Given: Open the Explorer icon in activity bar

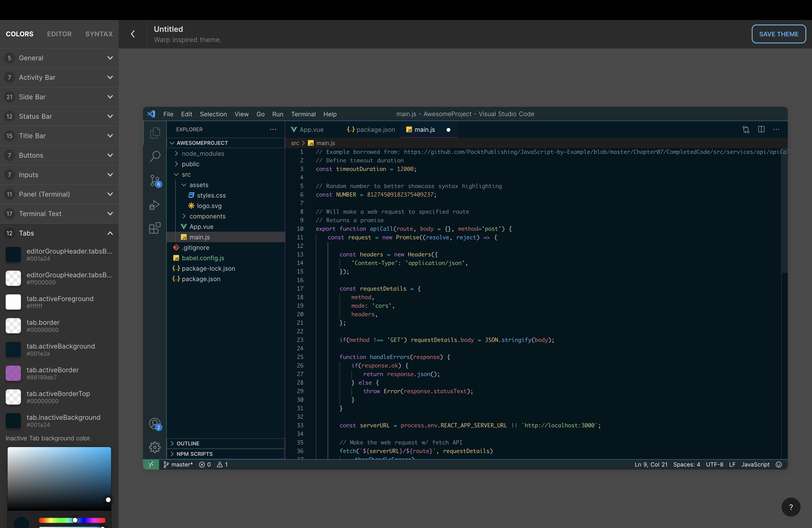Looking at the screenshot, I should [x=155, y=133].
